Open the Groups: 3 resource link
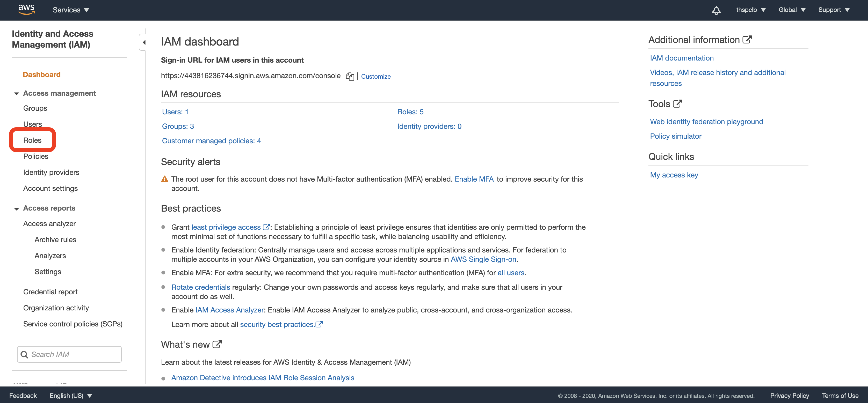Image resolution: width=868 pixels, height=403 pixels. click(x=178, y=126)
